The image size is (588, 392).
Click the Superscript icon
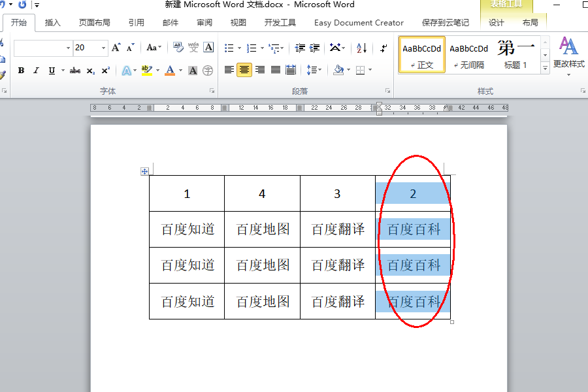point(106,70)
